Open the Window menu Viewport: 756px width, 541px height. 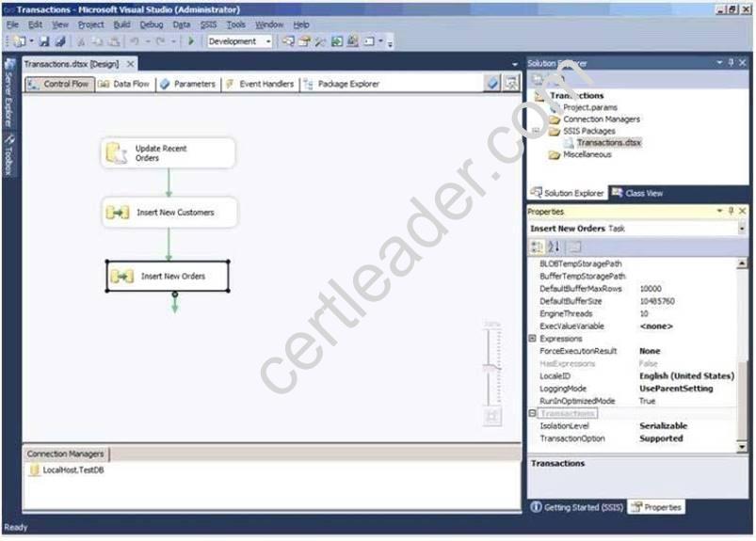pyautogui.click(x=269, y=24)
